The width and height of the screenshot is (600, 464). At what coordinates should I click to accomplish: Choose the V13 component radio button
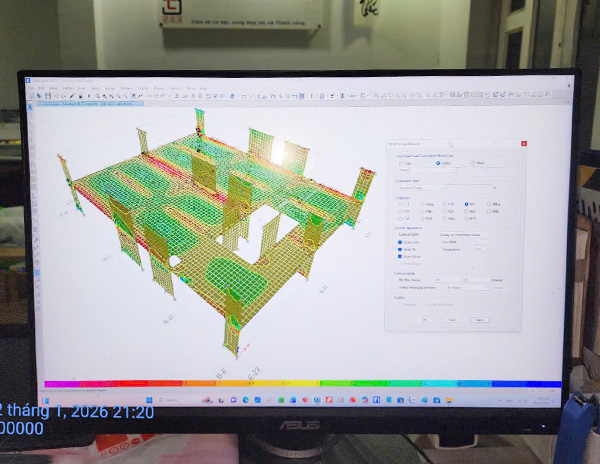click(x=444, y=204)
